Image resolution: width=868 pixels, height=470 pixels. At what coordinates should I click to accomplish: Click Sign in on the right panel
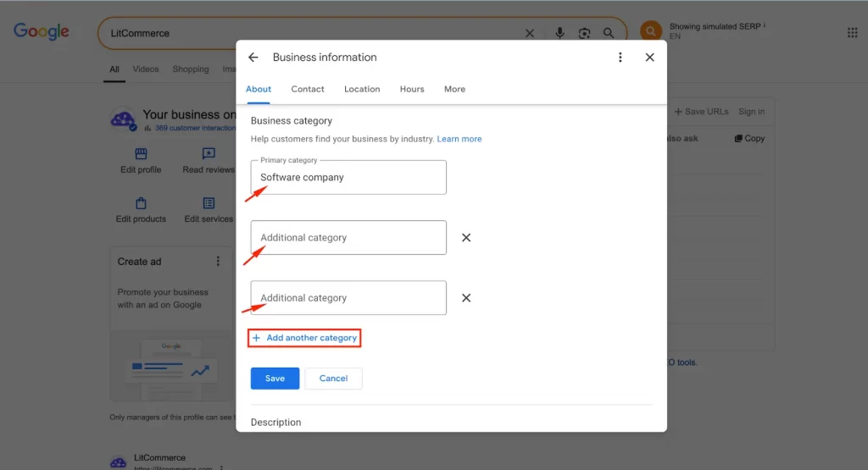pyautogui.click(x=751, y=112)
